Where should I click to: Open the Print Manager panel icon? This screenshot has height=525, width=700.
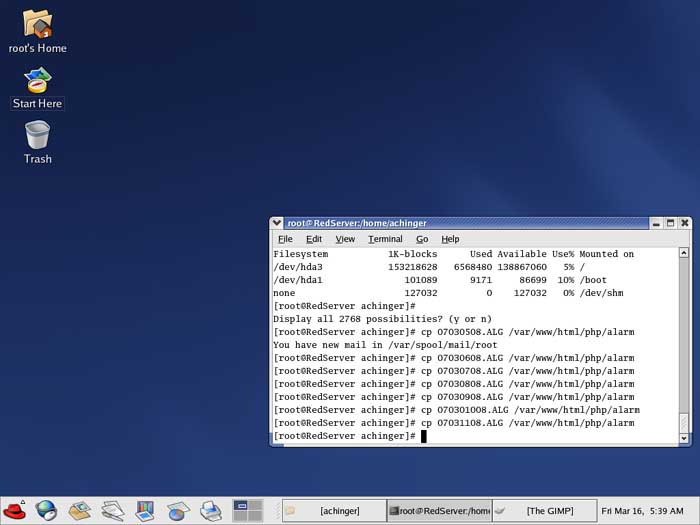[x=211, y=511]
